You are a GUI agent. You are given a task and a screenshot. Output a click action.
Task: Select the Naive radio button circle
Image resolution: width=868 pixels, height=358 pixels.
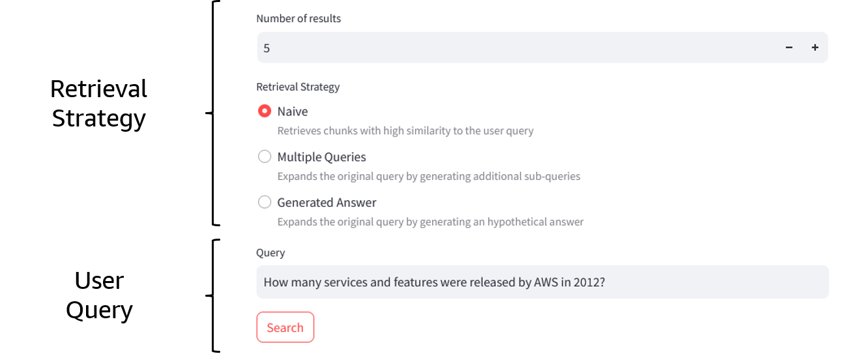point(264,111)
